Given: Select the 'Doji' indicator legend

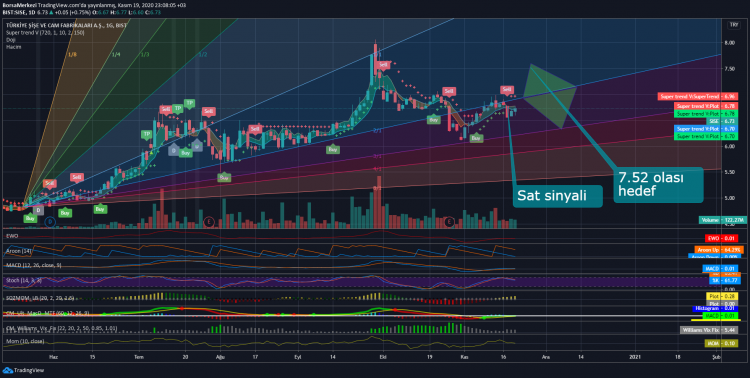Looking at the screenshot, I should 10,40.
